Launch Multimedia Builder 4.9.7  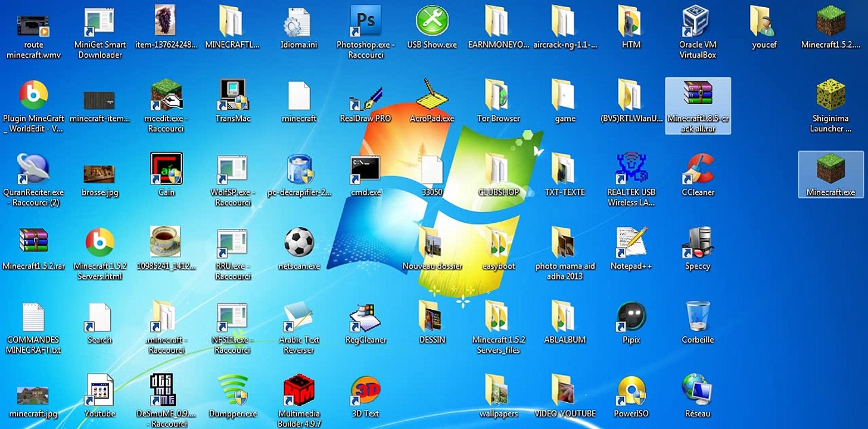299,390
